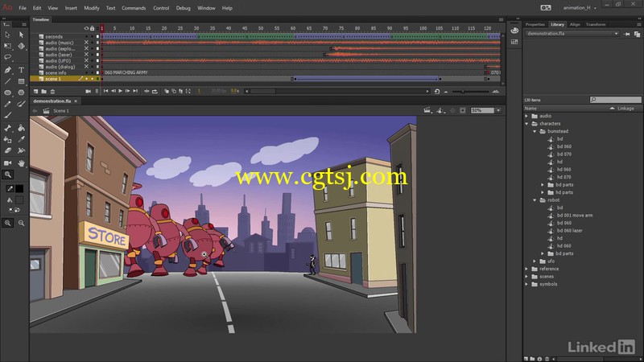
Task: Select the Bone tool
Action: pos(7,129)
